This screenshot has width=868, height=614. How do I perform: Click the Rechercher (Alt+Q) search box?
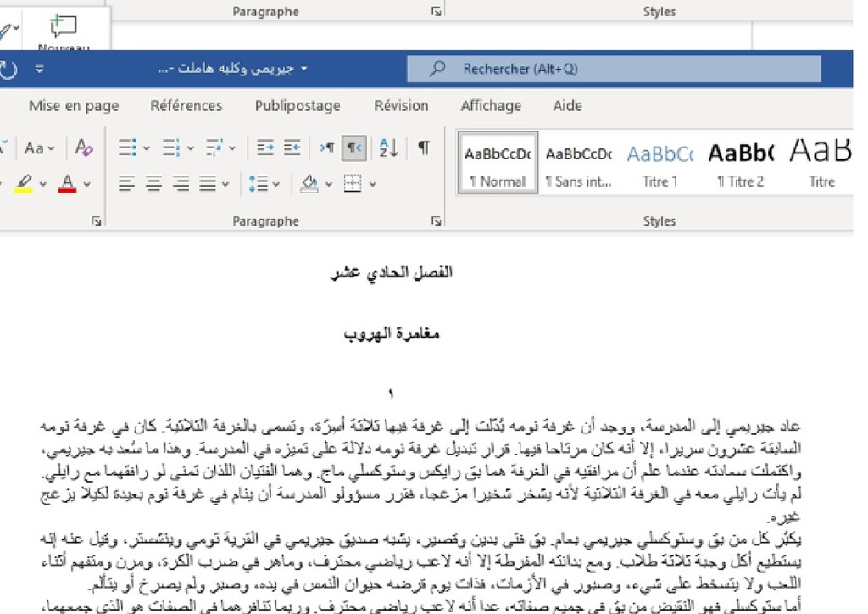pyautogui.click(x=614, y=69)
